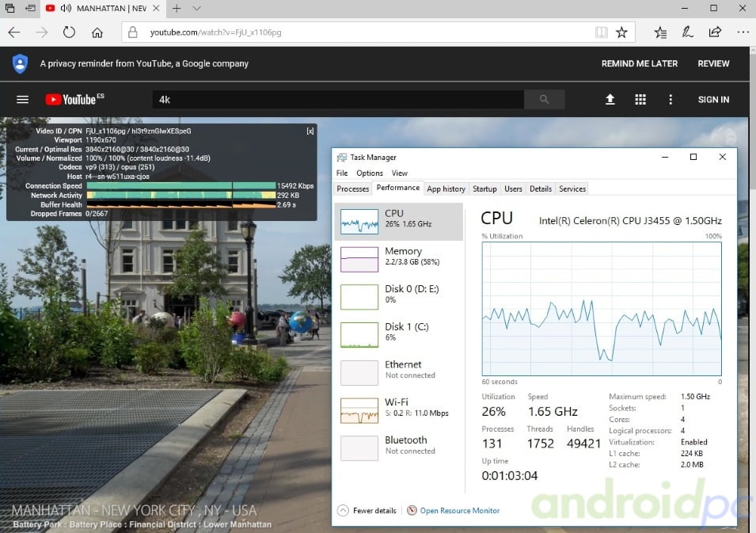Switch to the App history tab
The width and height of the screenshot is (756, 533).
click(446, 189)
